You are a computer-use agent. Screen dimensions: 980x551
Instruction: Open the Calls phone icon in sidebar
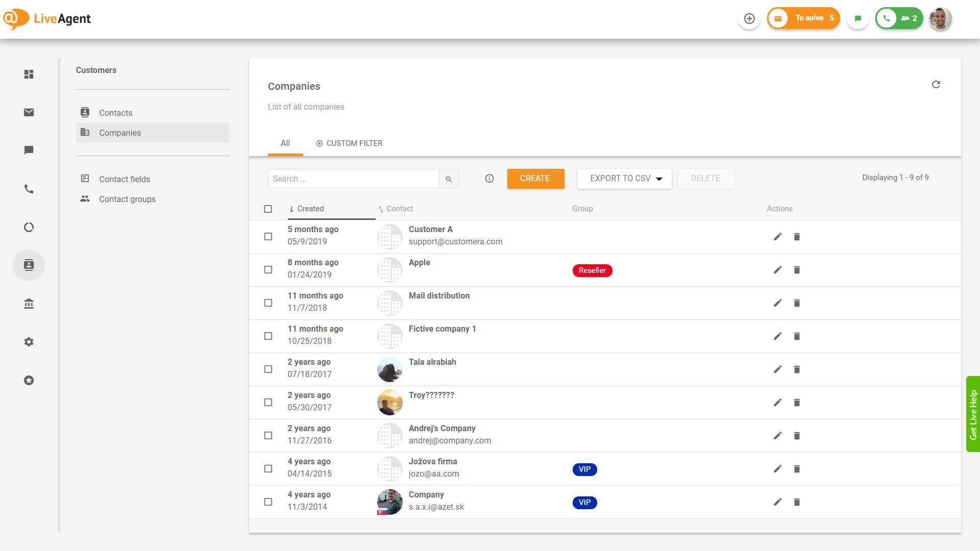[x=29, y=189]
